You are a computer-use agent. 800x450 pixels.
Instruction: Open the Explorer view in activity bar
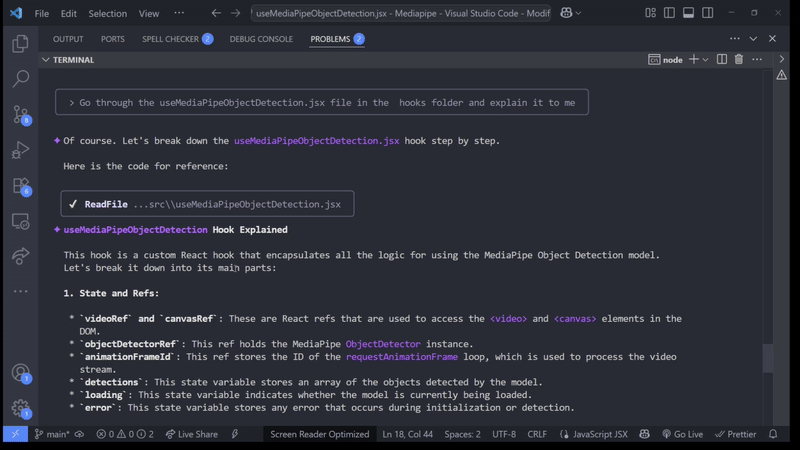20,44
